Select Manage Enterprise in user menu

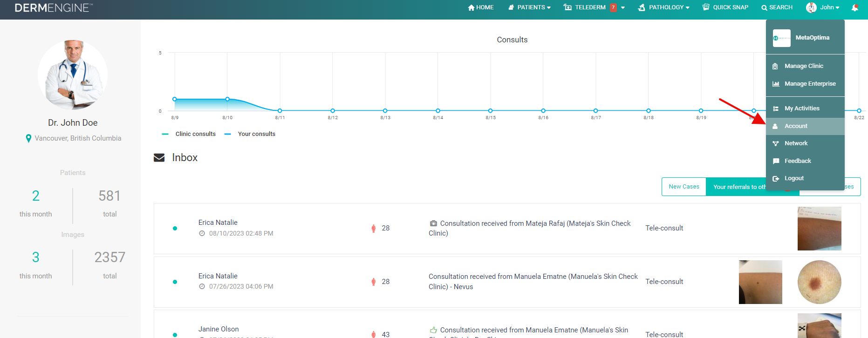click(x=805, y=84)
